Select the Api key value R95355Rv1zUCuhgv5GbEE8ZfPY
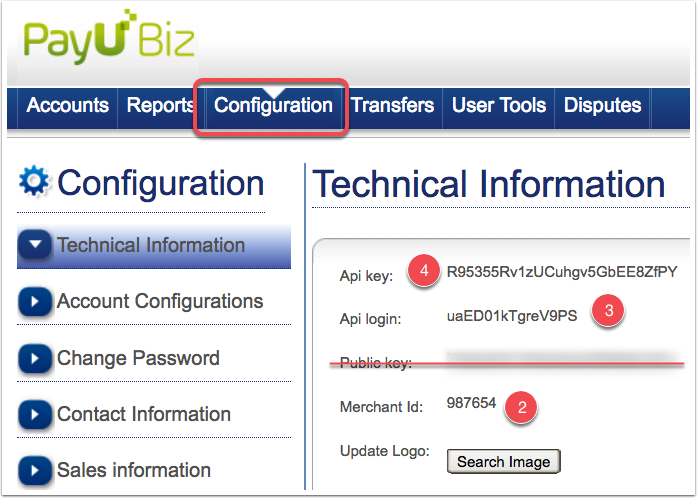This screenshot has width=697, height=498. pos(562,272)
